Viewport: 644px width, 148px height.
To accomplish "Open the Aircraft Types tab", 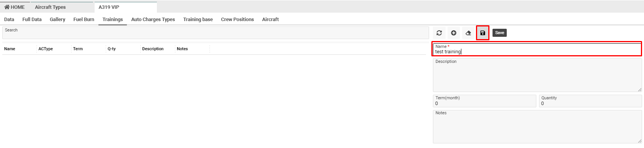I will pos(50,7).
